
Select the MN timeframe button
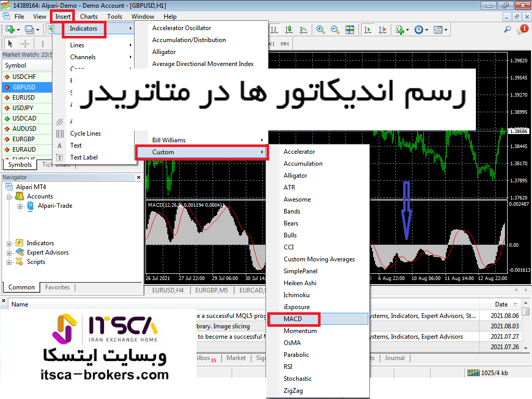pyautogui.click(x=284, y=44)
